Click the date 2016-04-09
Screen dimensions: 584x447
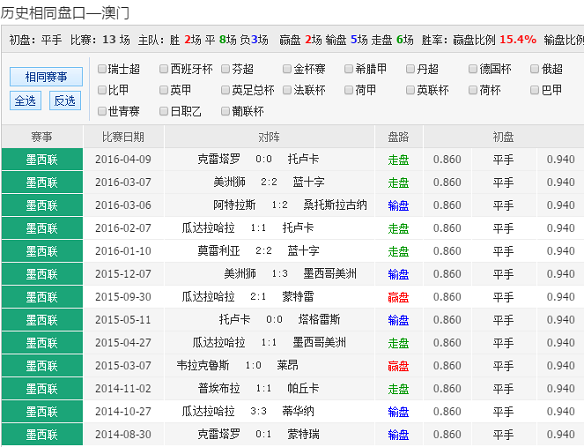(123, 159)
